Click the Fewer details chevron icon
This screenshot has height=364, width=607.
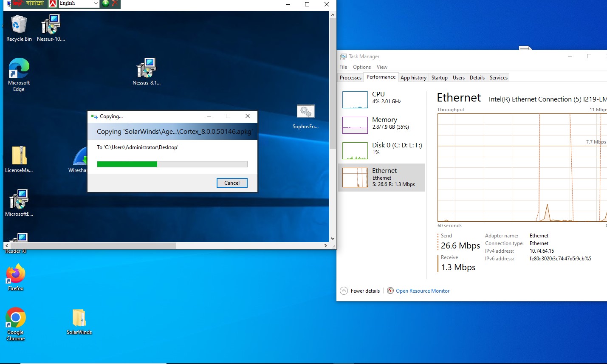pyautogui.click(x=344, y=291)
